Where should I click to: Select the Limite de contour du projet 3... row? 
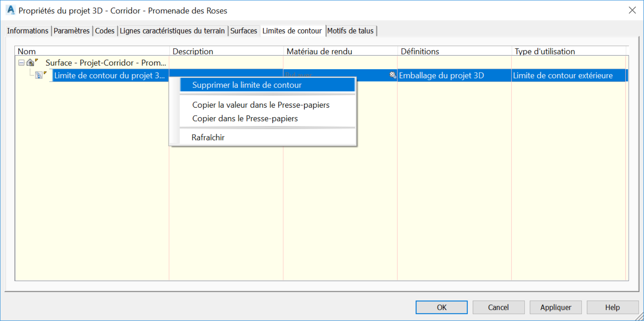tap(322, 75)
